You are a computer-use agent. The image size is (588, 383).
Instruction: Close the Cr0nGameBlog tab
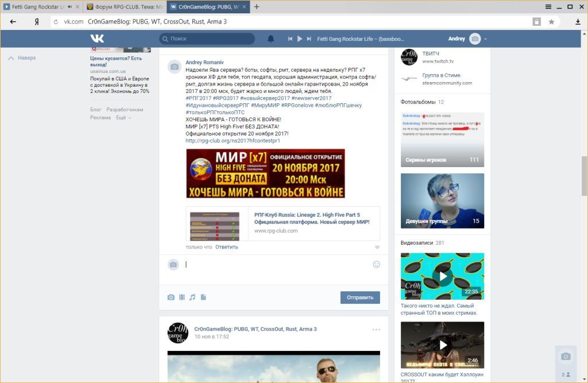tap(244, 7)
